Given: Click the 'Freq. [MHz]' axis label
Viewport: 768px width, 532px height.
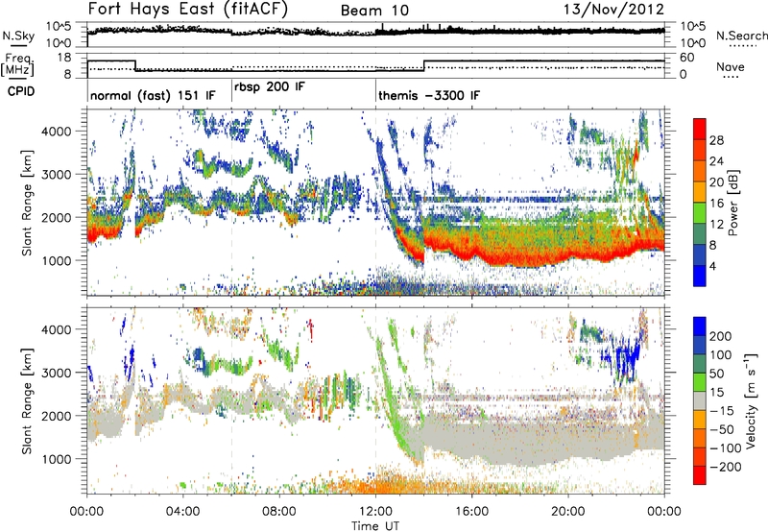Looking at the screenshot, I should pos(17,65).
